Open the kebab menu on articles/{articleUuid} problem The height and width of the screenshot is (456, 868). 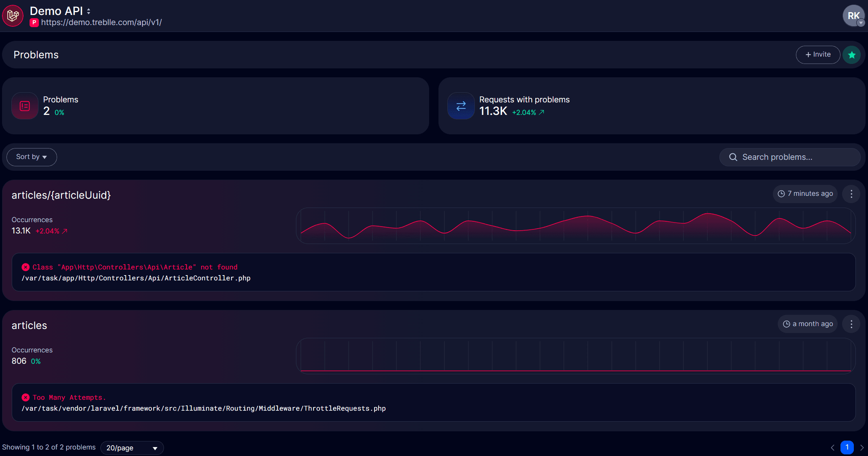[x=851, y=194]
